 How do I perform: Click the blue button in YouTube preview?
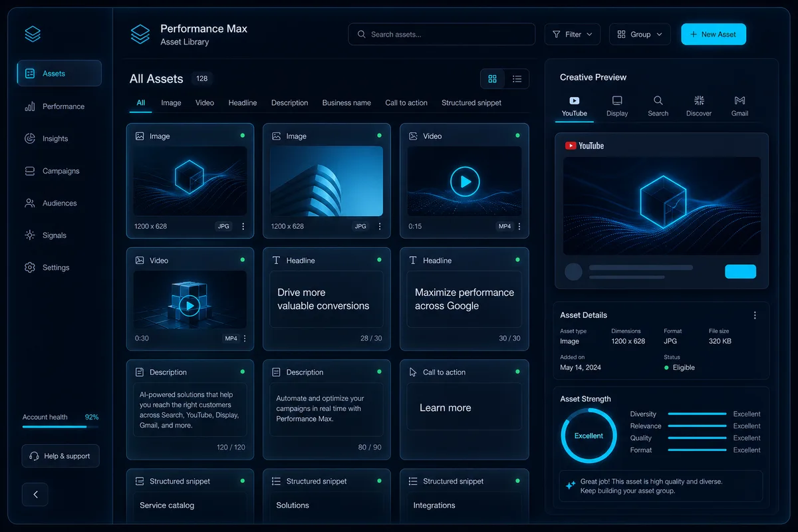(740, 271)
